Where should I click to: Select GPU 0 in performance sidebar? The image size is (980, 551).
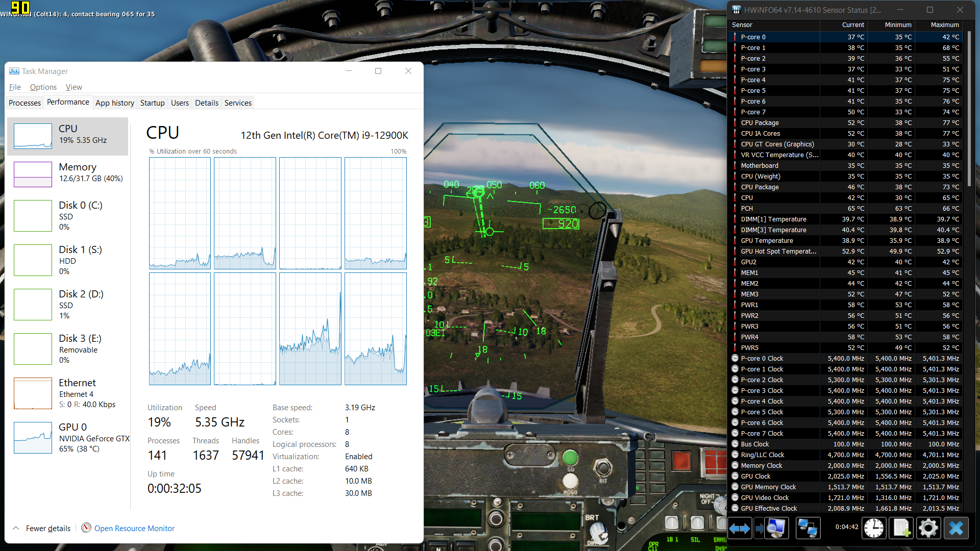(x=68, y=438)
